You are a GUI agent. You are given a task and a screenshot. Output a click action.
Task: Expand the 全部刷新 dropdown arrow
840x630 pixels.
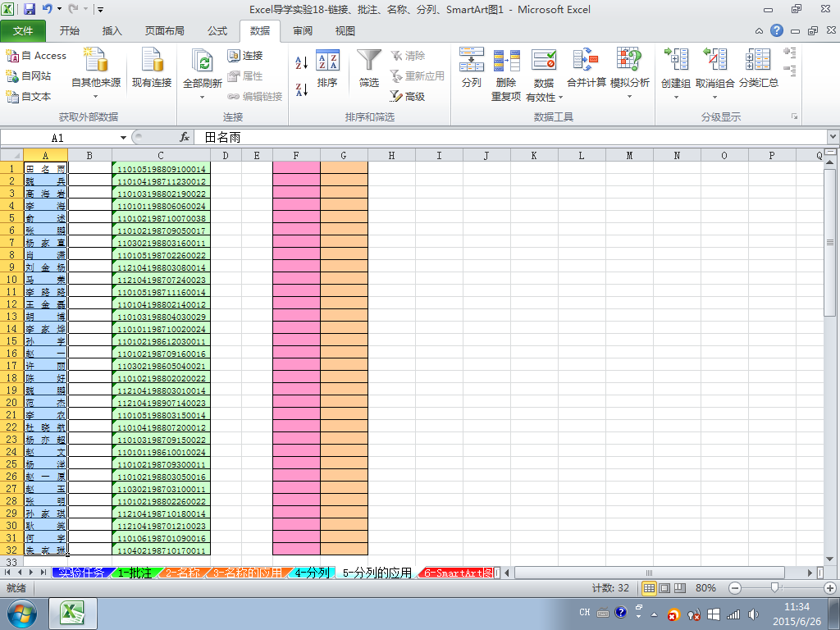tap(202, 98)
